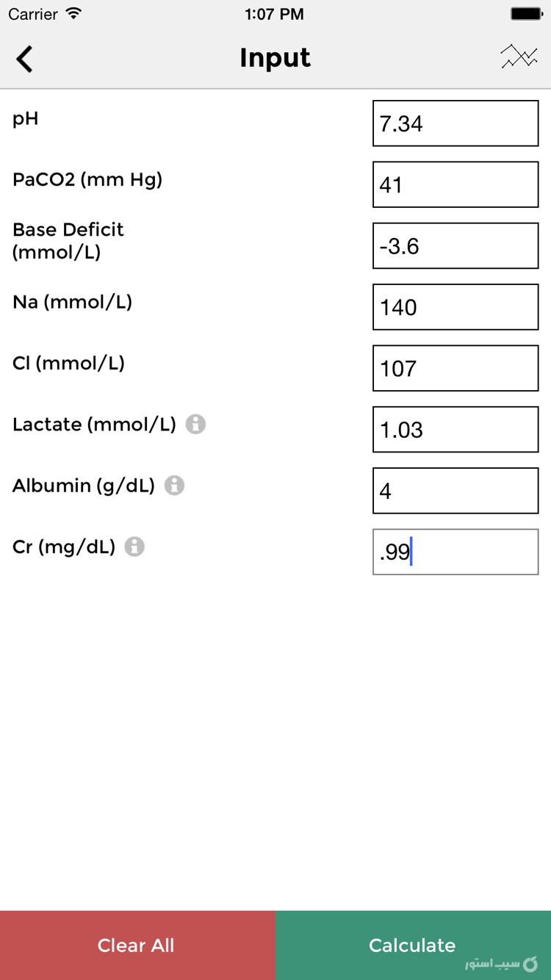
Task: Select the Cl value field
Action: (455, 368)
